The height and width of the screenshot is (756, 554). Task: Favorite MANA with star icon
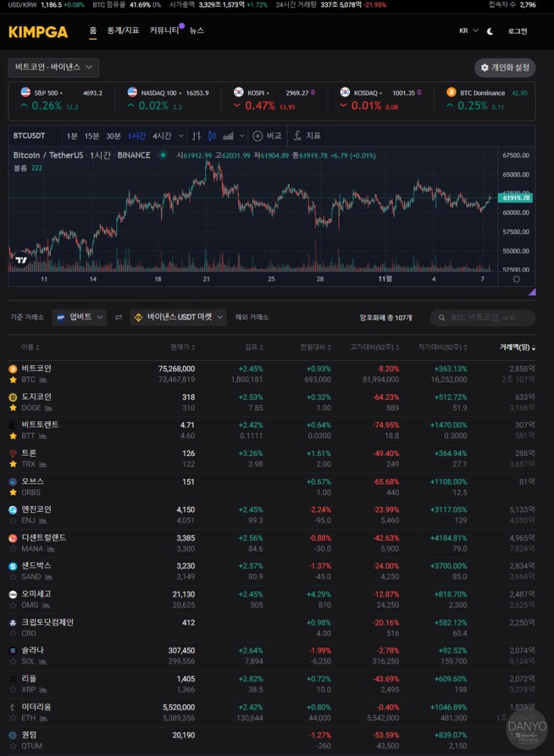click(13, 549)
